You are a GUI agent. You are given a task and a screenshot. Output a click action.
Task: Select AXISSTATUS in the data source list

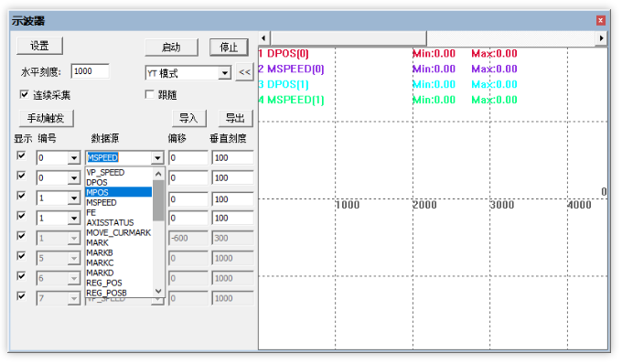tap(119, 222)
